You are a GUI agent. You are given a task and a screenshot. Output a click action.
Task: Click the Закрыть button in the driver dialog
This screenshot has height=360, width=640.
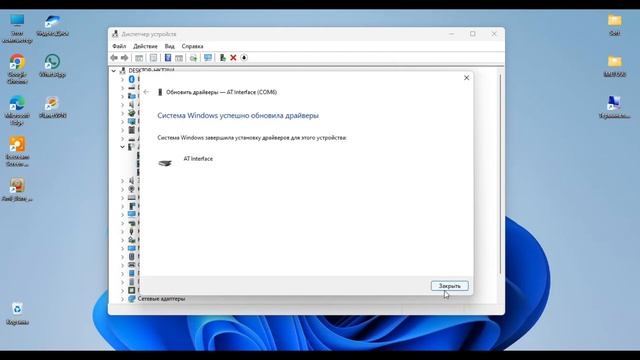click(x=449, y=286)
